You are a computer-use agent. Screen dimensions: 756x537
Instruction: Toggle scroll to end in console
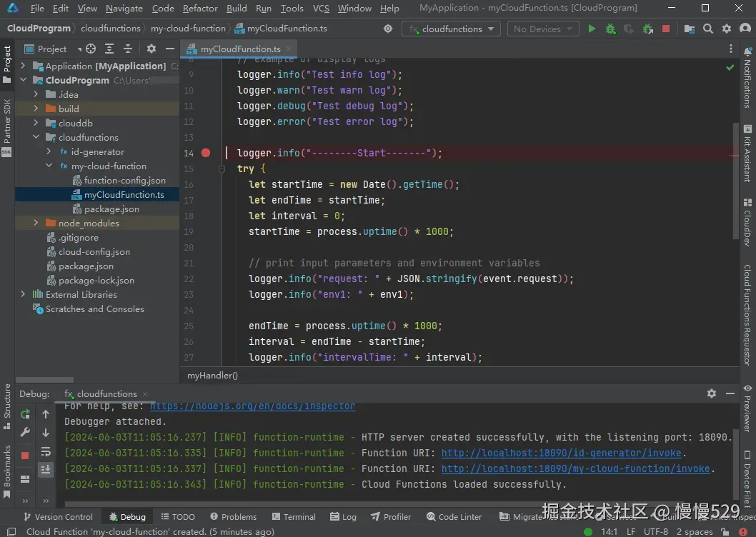click(x=46, y=469)
